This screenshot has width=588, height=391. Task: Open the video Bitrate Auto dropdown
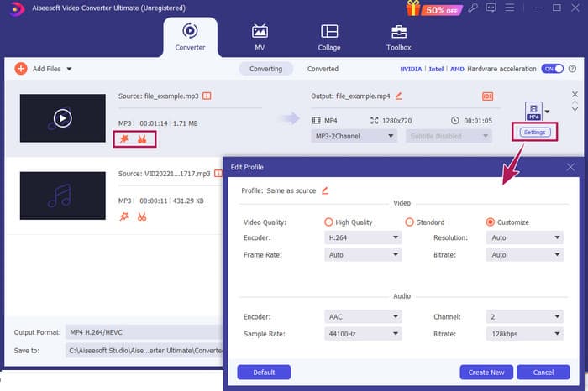coord(525,255)
